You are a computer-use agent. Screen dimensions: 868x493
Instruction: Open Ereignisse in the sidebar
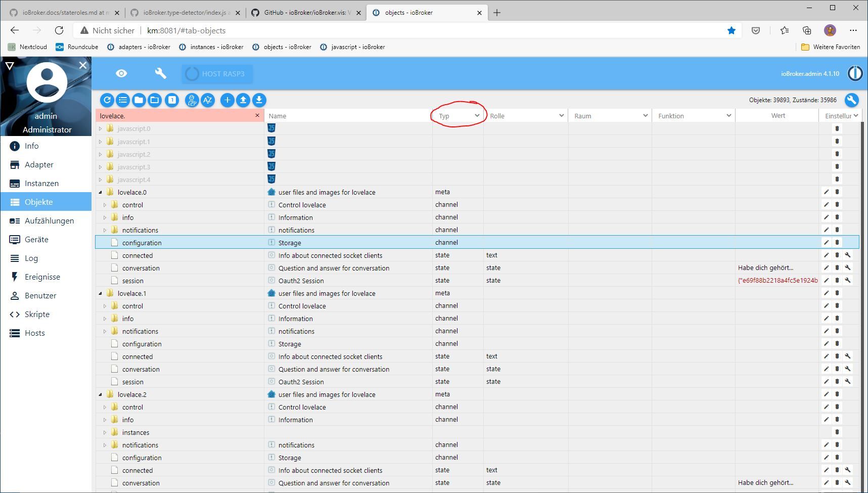pos(46,277)
